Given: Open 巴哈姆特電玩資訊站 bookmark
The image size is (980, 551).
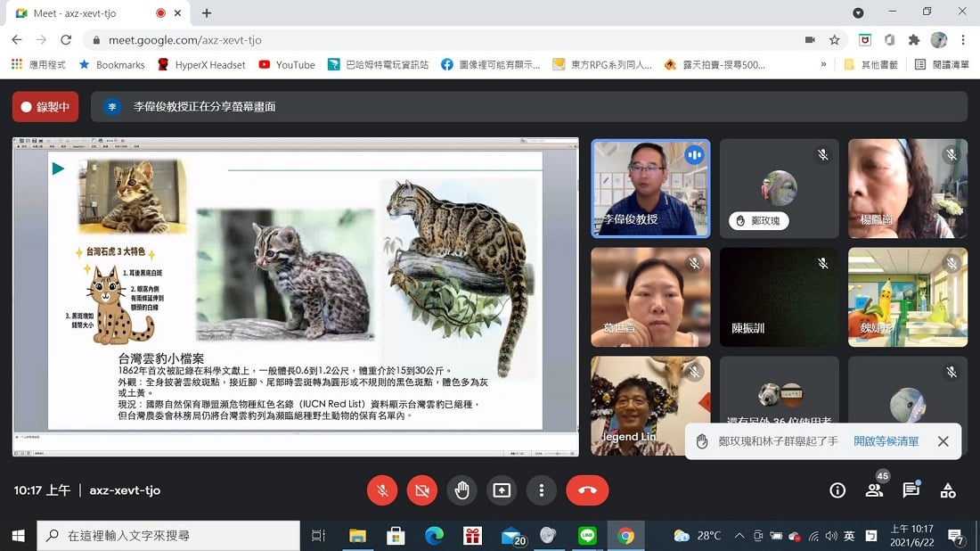Looking at the screenshot, I should (x=379, y=64).
